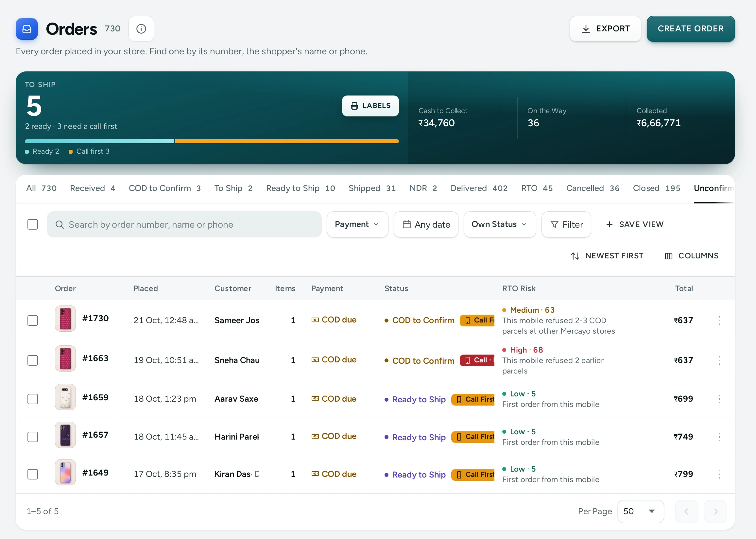Select the checkbox for order #1659
Image resolution: width=756 pixels, height=539 pixels.
point(32,399)
